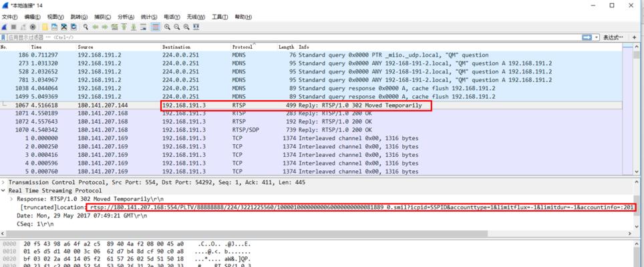The width and height of the screenshot is (644, 267).
Task: Reset the text to normal size
Action: click(186, 27)
